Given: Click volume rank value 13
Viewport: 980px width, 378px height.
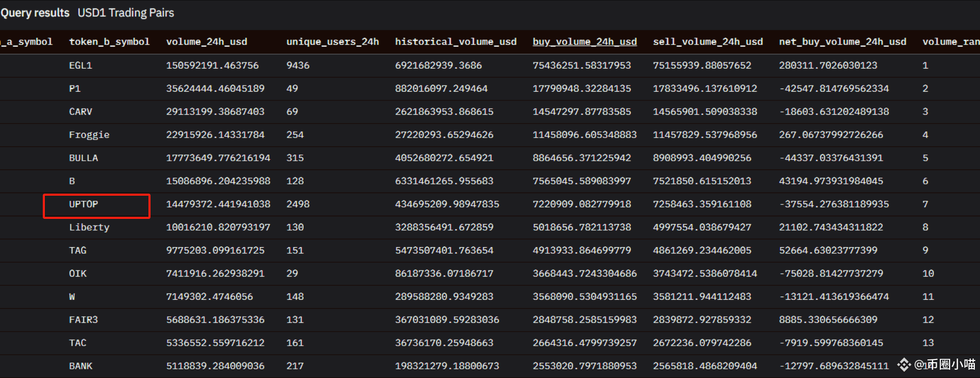Looking at the screenshot, I should (x=928, y=343).
